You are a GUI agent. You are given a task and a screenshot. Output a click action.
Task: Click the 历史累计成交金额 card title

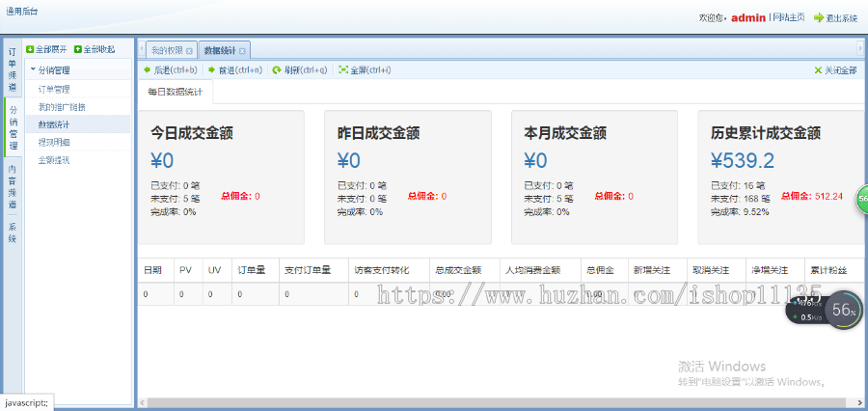(766, 133)
